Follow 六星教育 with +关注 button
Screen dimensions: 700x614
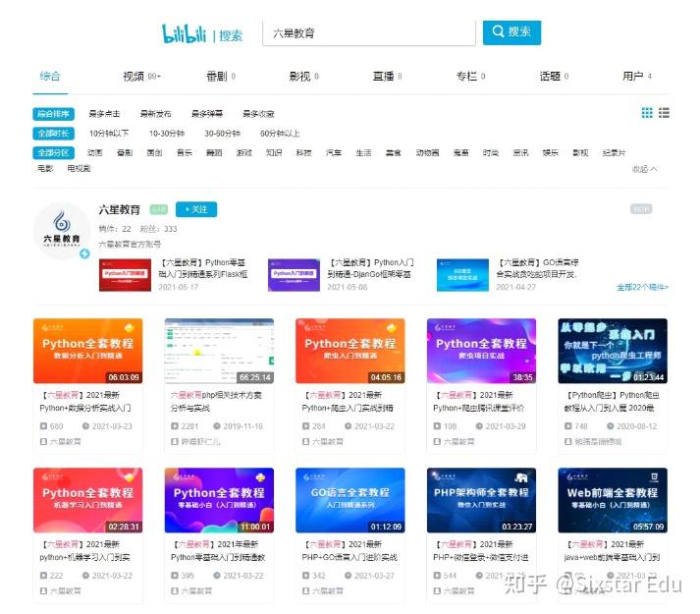(196, 209)
